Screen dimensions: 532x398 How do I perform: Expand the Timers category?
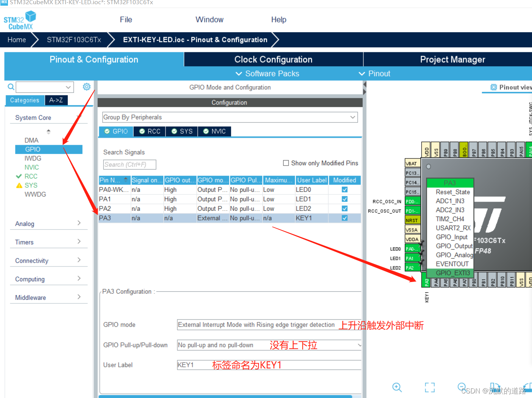click(x=48, y=242)
